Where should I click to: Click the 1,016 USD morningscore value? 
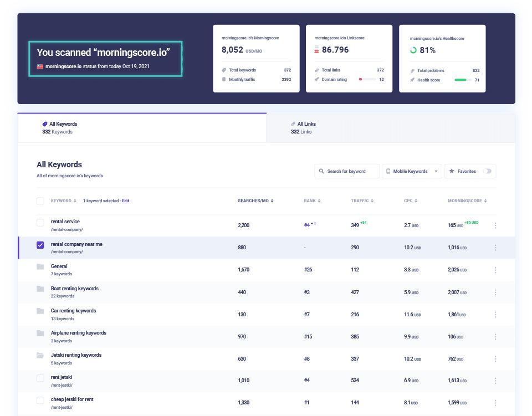(457, 248)
